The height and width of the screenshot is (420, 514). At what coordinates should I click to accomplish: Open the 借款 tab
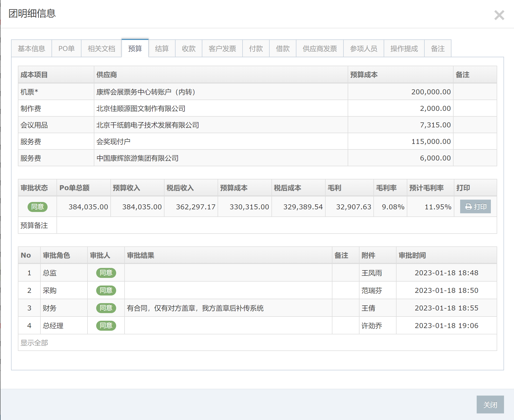point(283,49)
